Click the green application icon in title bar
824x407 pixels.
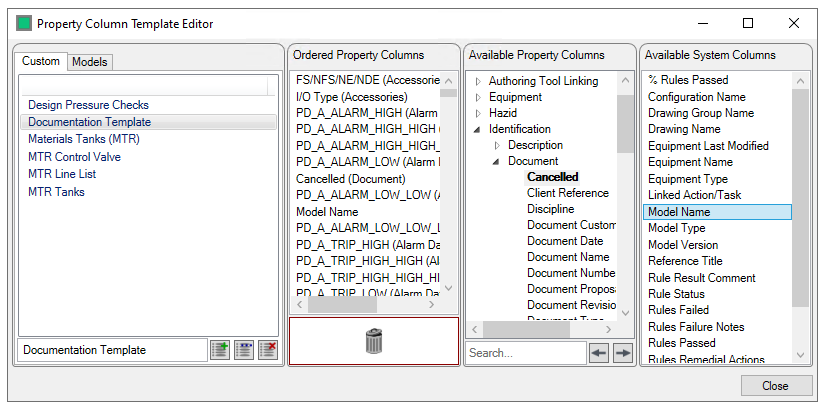24,23
